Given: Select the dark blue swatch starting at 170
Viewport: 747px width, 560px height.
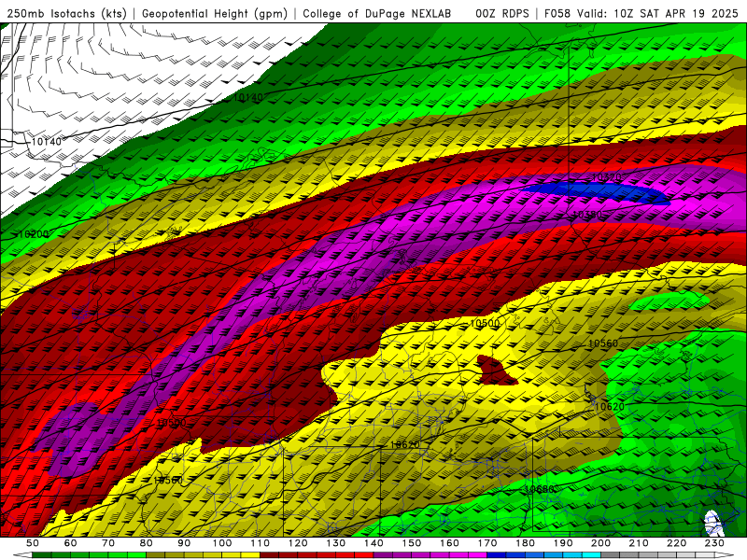Looking at the screenshot, I should tap(497, 555).
